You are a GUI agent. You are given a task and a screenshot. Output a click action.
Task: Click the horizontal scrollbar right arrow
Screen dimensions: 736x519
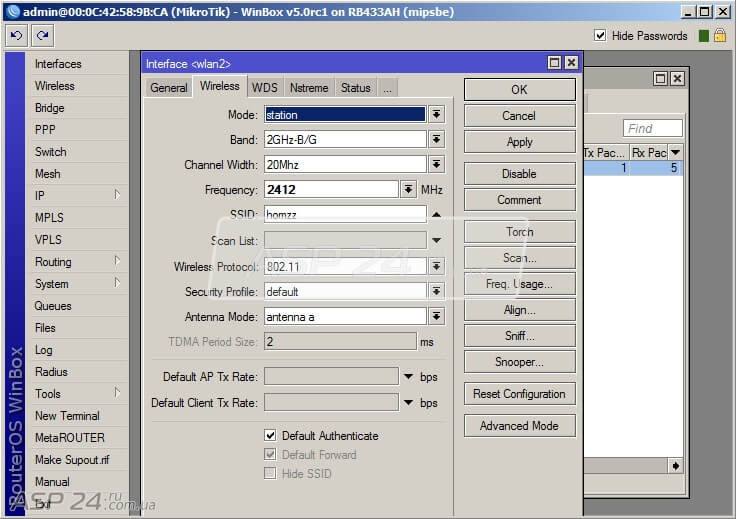[675, 466]
